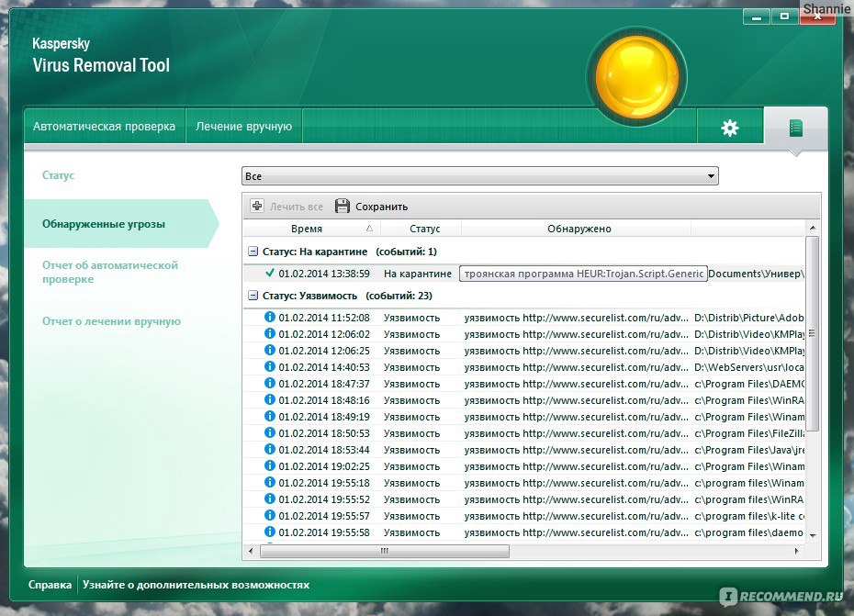The width and height of the screenshot is (854, 616).
Task: Click the Статус column header
Action: pyautogui.click(x=425, y=229)
